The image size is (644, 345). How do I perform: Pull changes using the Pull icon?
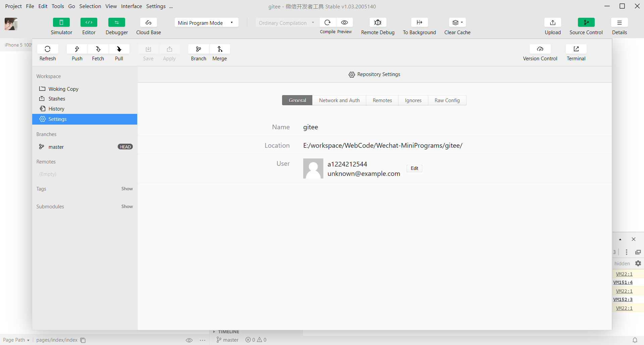tap(119, 49)
